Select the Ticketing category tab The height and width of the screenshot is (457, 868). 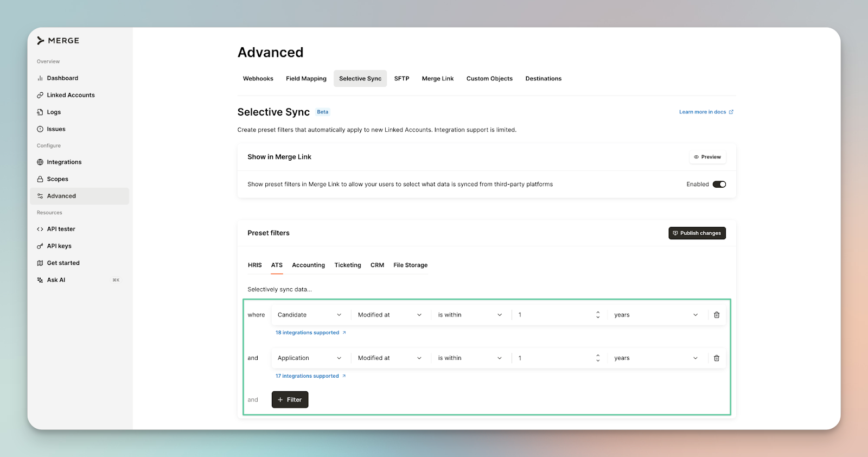coord(348,265)
